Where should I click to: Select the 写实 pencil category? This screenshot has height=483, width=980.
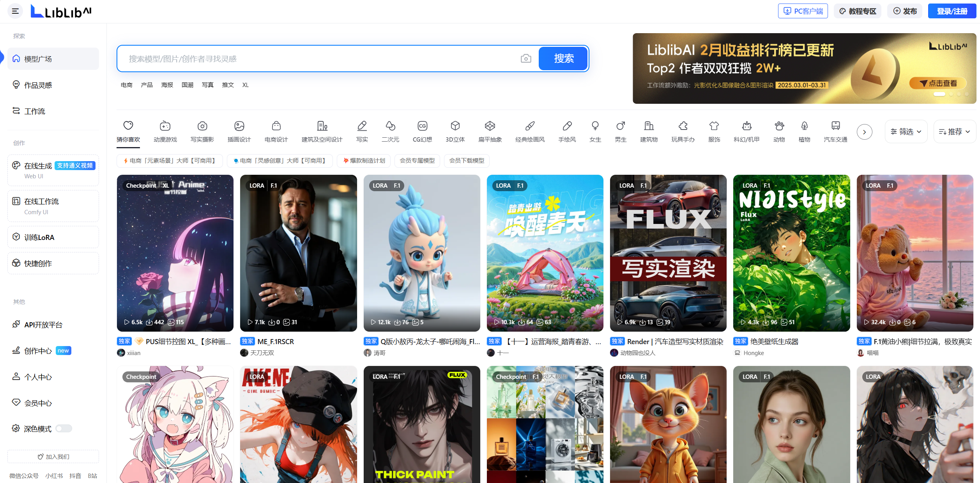[362, 131]
